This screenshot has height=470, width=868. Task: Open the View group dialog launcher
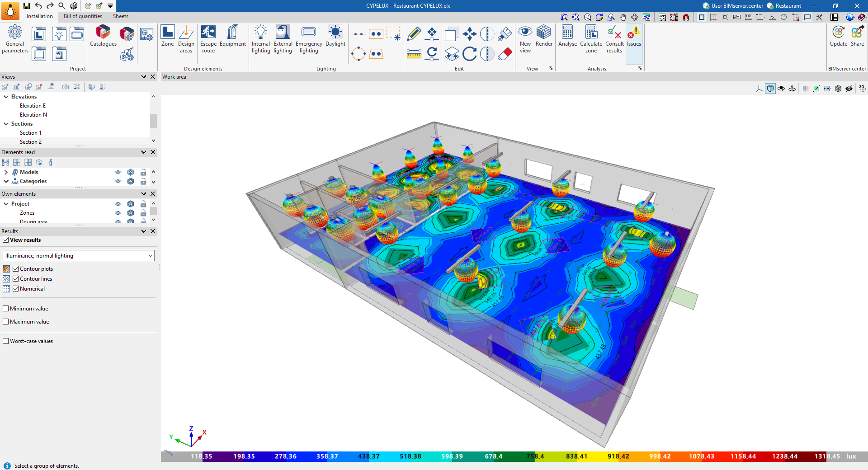tap(551, 68)
